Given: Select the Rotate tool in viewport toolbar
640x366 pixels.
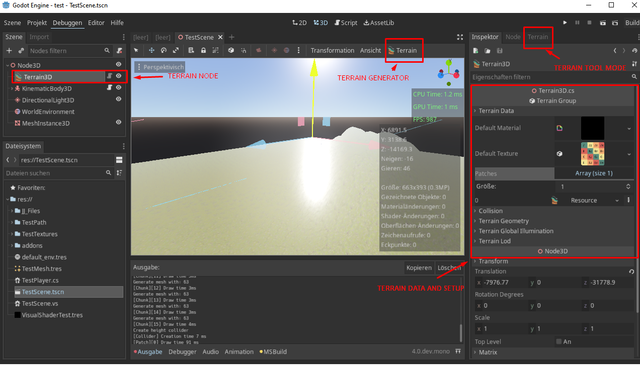Looking at the screenshot, I should coord(164,50).
